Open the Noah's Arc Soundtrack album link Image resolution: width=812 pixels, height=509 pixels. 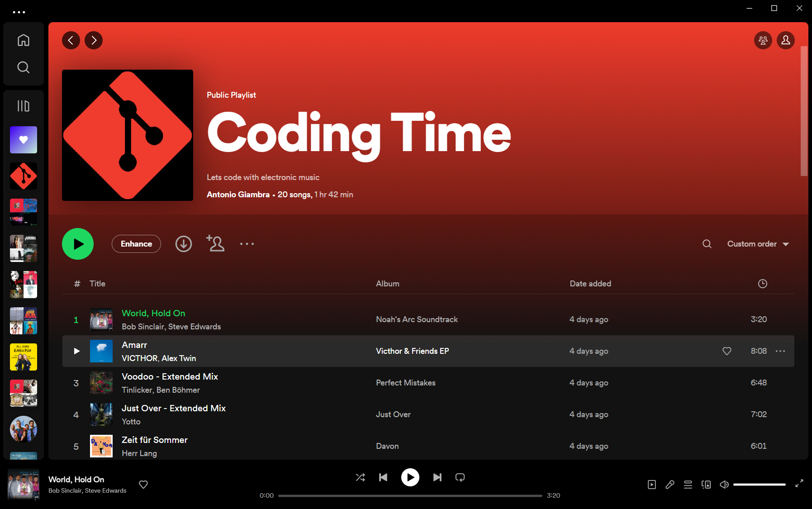pyautogui.click(x=417, y=319)
